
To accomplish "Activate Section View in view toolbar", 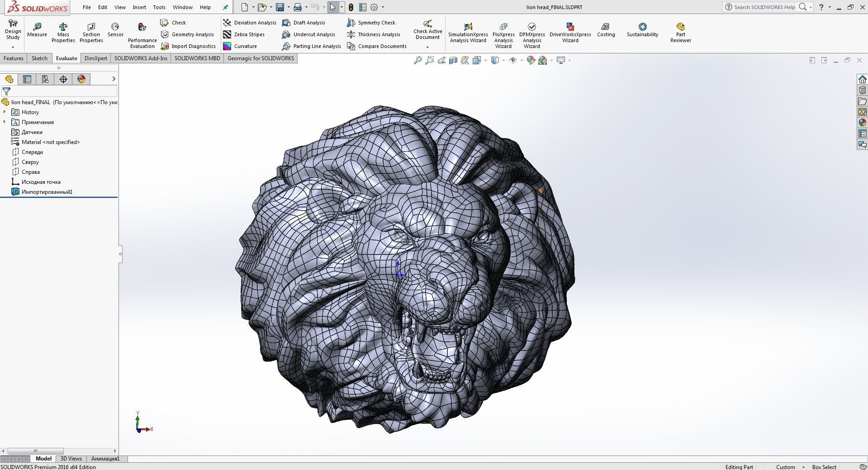I will (x=453, y=60).
